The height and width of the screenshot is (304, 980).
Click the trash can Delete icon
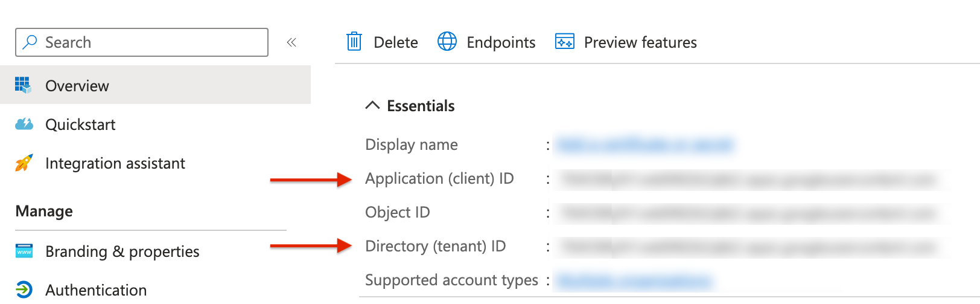tap(354, 42)
